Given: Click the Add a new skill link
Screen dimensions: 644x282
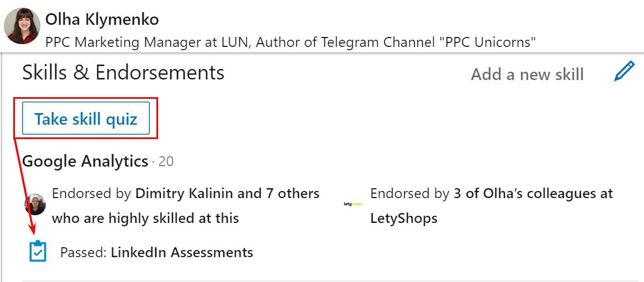Looking at the screenshot, I should [x=527, y=75].
